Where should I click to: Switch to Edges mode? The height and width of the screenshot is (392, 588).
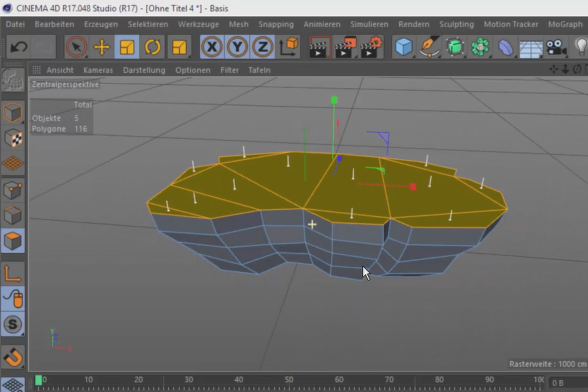[13, 216]
